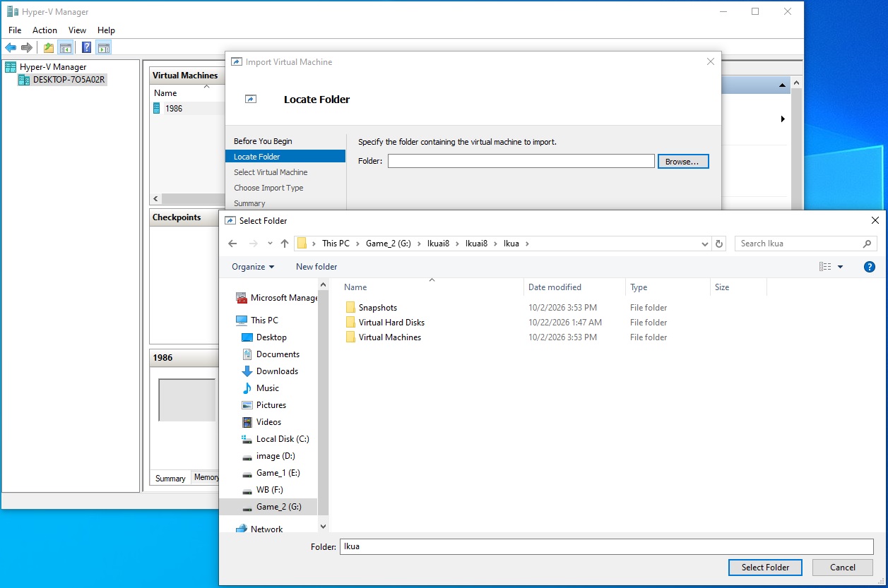This screenshot has width=888, height=588.
Task: Click the blue help icon in Select Folder
Action: [x=870, y=267]
